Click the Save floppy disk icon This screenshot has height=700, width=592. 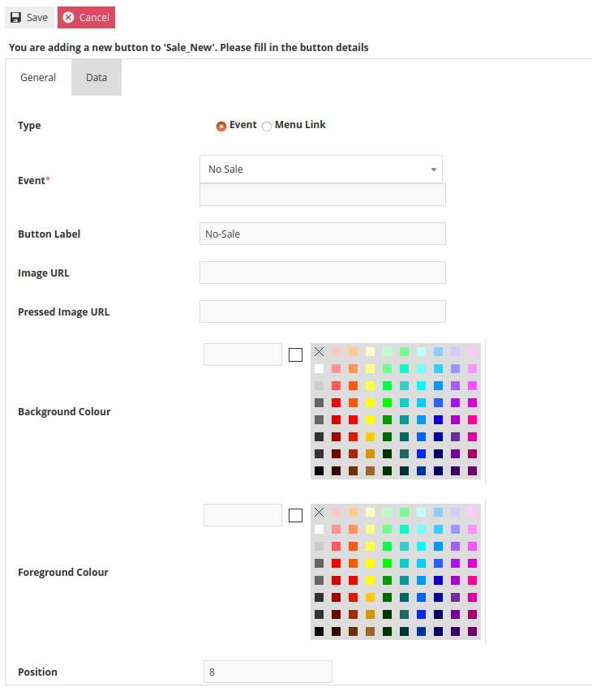(16, 16)
